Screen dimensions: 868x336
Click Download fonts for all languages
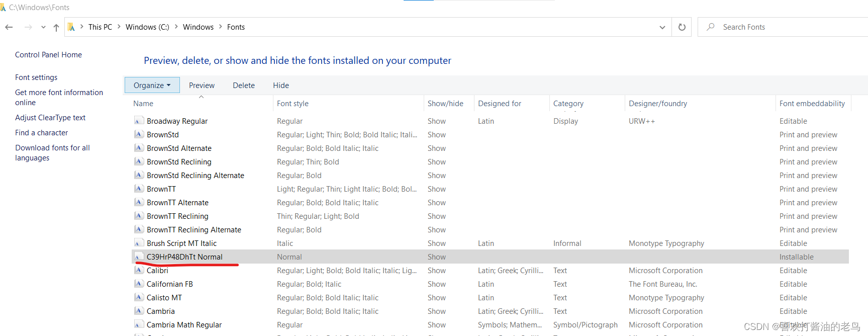52,153
